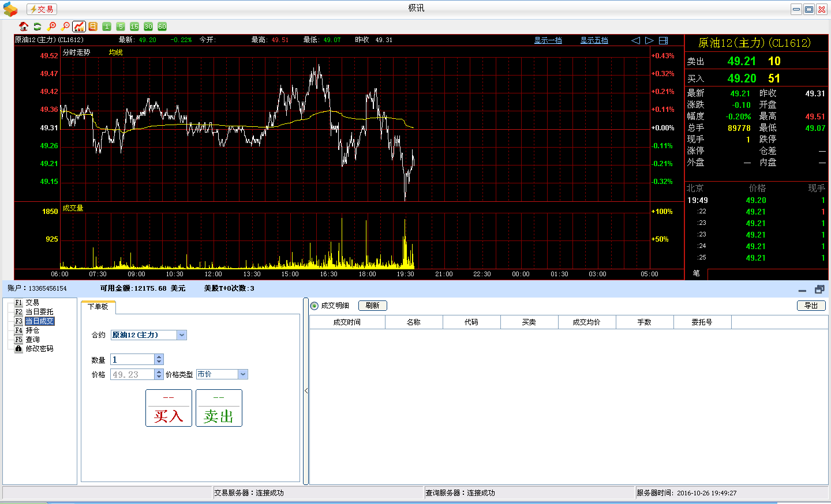Open the 价格类型 dropdown
The image size is (831, 504).
243,374
